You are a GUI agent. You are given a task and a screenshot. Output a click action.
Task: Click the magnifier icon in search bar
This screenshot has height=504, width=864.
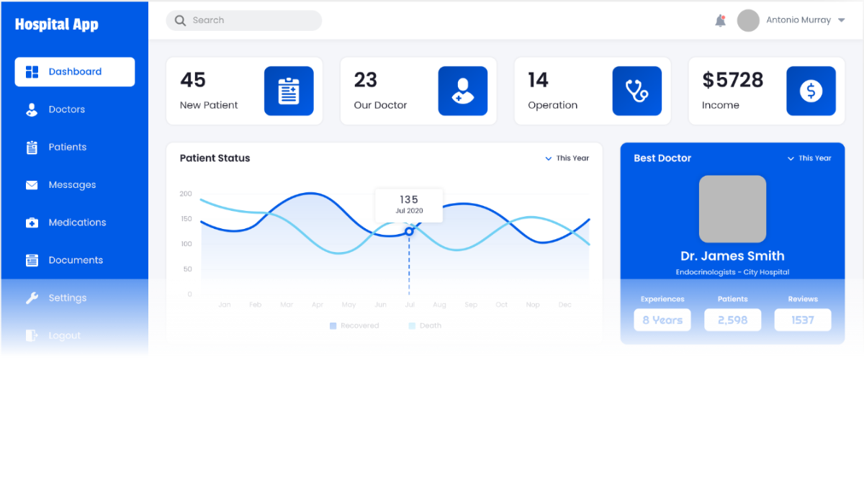pos(181,21)
